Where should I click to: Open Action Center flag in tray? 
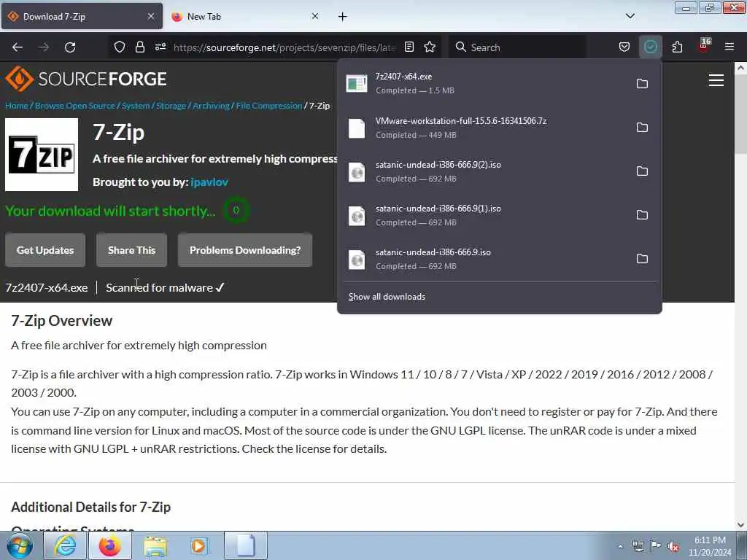(x=656, y=546)
